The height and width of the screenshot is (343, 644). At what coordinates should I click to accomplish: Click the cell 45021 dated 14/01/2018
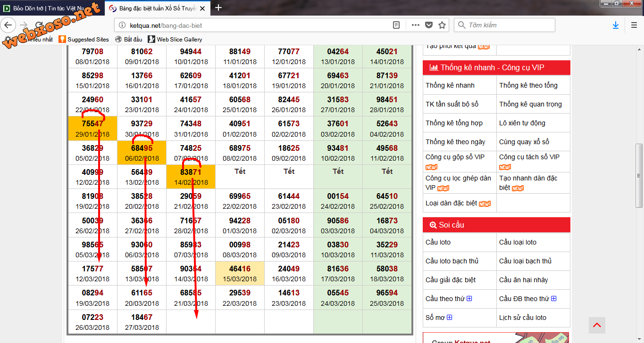(x=387, y=57)
